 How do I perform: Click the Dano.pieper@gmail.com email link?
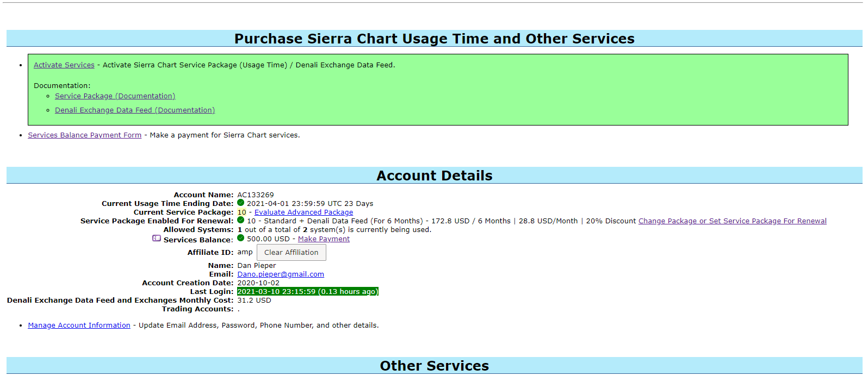[x=281, y=274]
